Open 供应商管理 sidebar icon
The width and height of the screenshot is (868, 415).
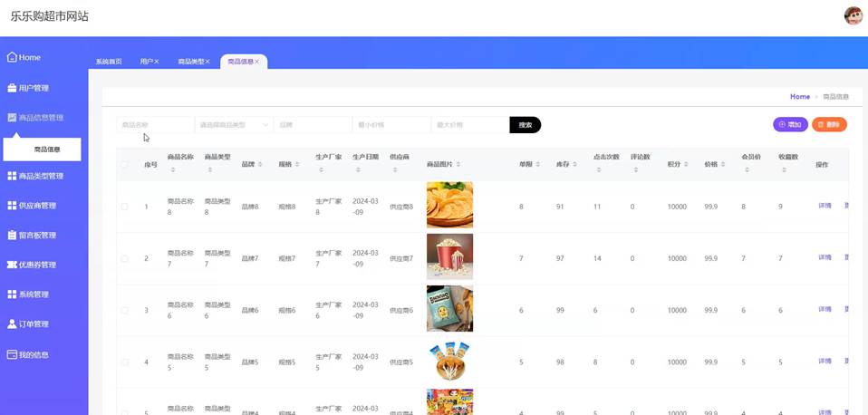tap(12, 206)
